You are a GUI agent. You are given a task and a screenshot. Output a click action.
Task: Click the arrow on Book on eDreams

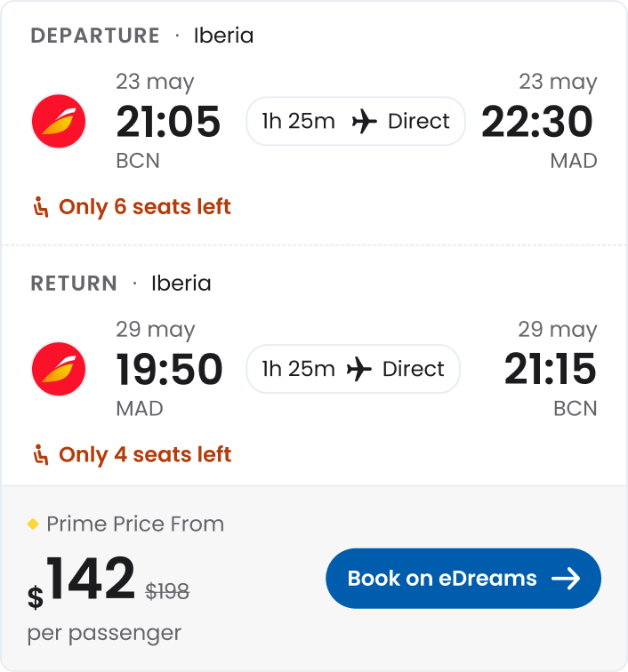click(566, 579)
